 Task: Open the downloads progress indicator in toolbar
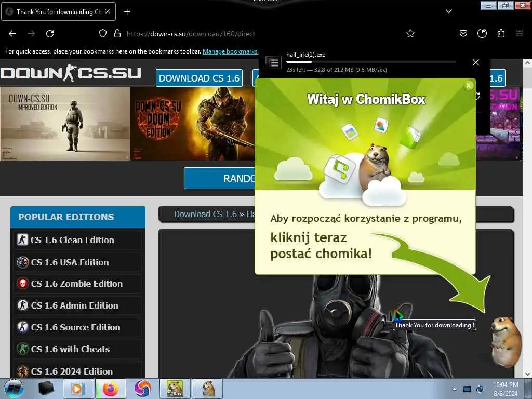[x=482, y=33]
